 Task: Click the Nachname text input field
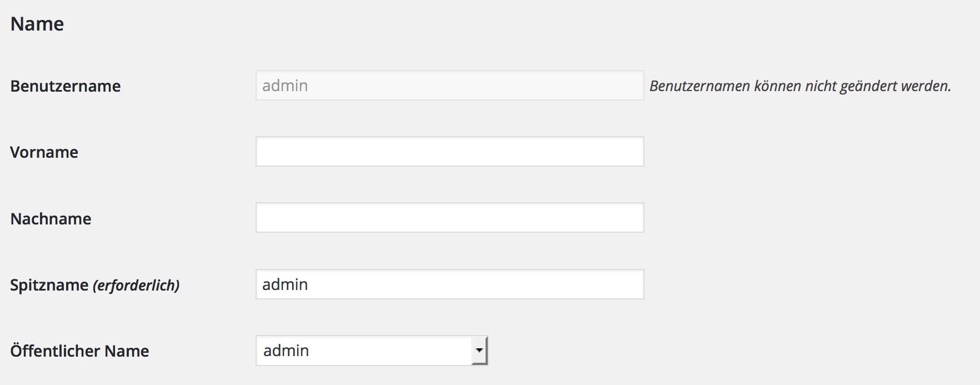click(449, 218)
